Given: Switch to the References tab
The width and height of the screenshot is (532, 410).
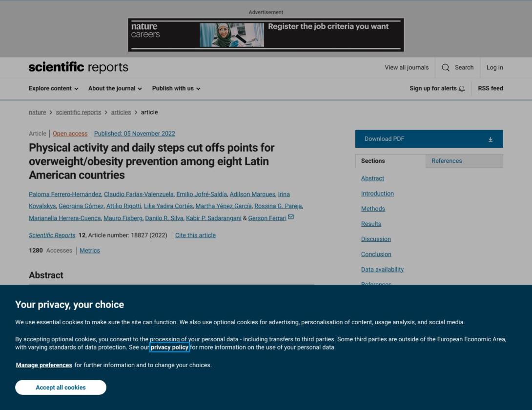Looking at the screenshot, I should 464,161.
